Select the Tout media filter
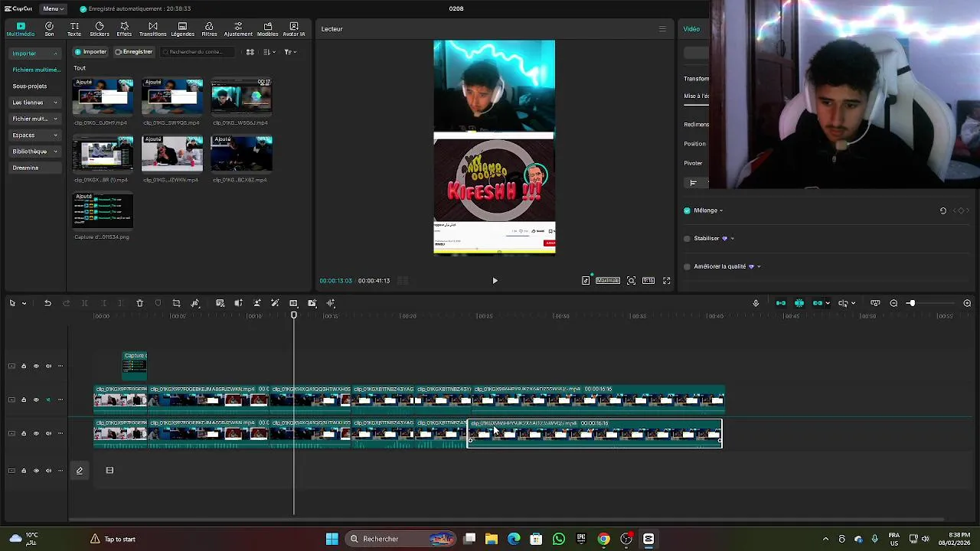 point(80,68)
